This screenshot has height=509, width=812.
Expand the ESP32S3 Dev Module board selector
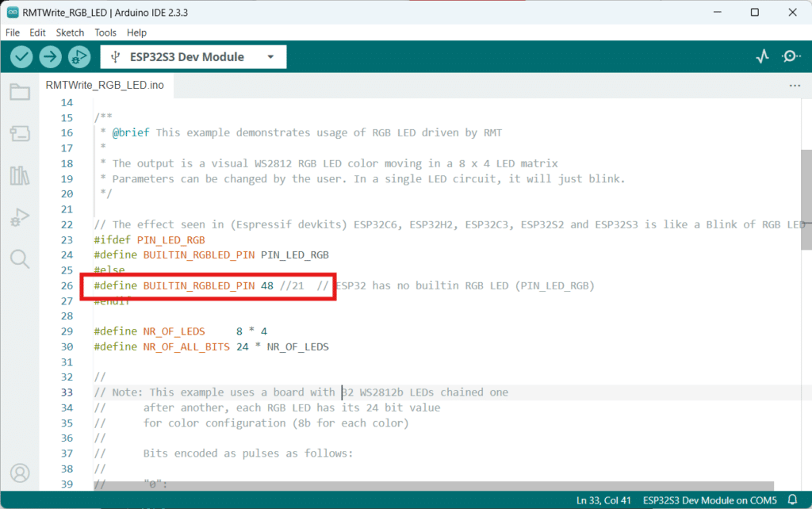[x=193, y=57]
